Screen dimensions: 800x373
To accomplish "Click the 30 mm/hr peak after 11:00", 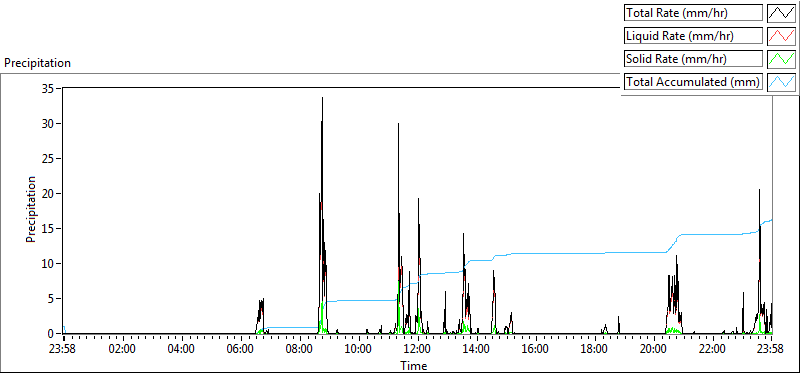I will click(x=398, y=124).
